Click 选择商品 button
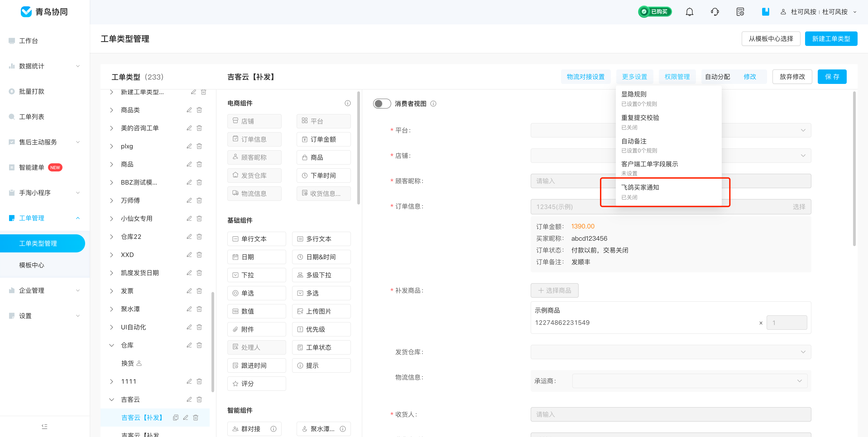The height and width of the screenshot is (437, 868). tap(554, 290)
